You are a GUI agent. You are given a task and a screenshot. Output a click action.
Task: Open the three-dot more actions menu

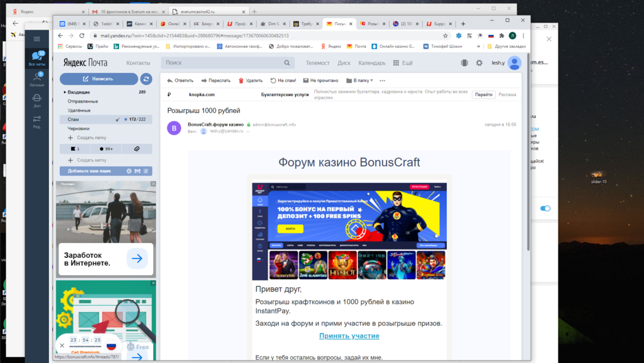383,81
